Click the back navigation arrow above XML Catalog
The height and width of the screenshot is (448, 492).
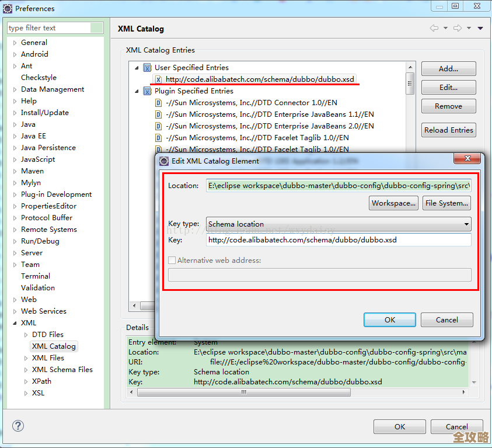(x=434, y=27)
